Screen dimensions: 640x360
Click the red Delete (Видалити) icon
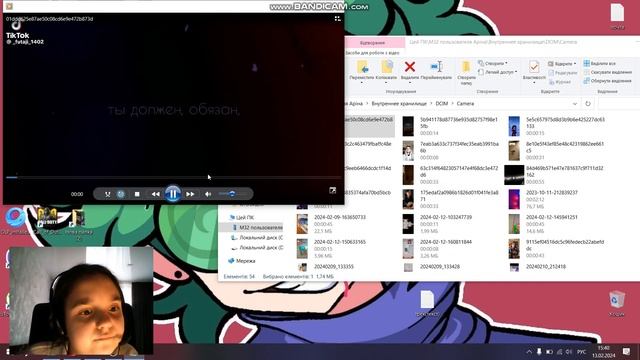pos(410,67)
